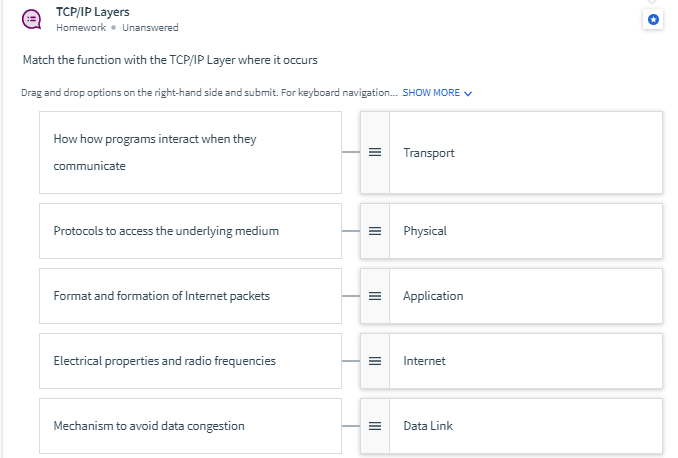Select the Transport answer option
The image size is (678, 458).
525,153
